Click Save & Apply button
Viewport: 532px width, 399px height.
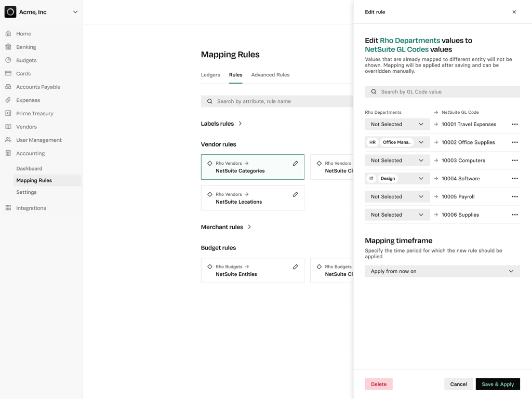click(x=498, y=384)
